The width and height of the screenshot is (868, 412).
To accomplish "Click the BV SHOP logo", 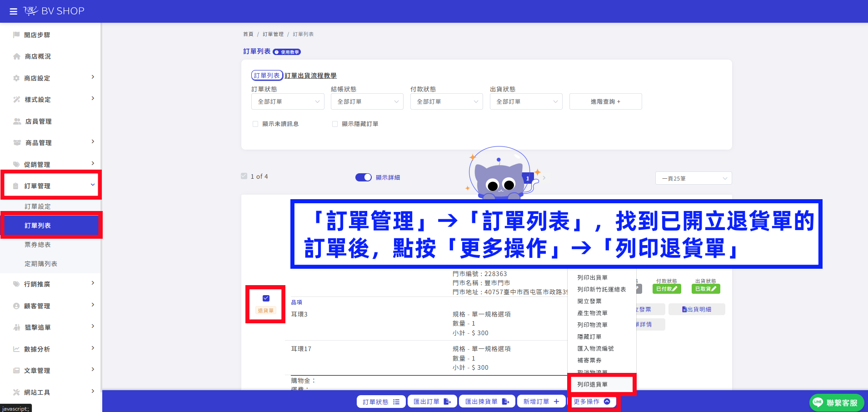I will pos(54,11).
